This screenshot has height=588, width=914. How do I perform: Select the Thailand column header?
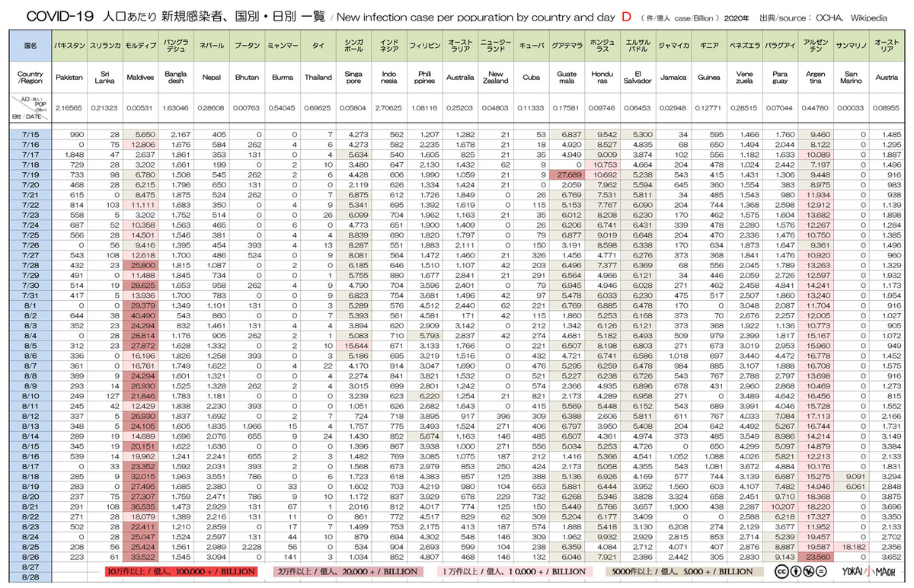click(318, 78)
